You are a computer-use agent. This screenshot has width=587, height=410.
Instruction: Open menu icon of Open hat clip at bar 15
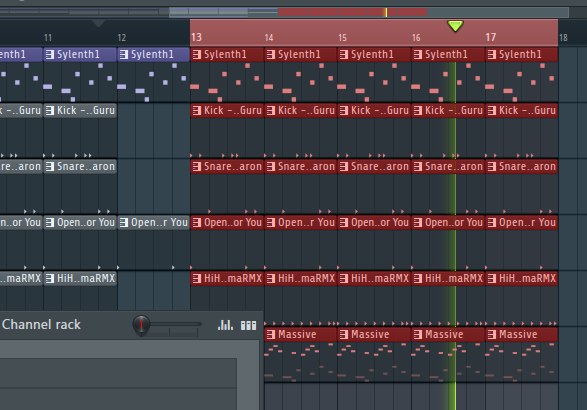point(343,222)
